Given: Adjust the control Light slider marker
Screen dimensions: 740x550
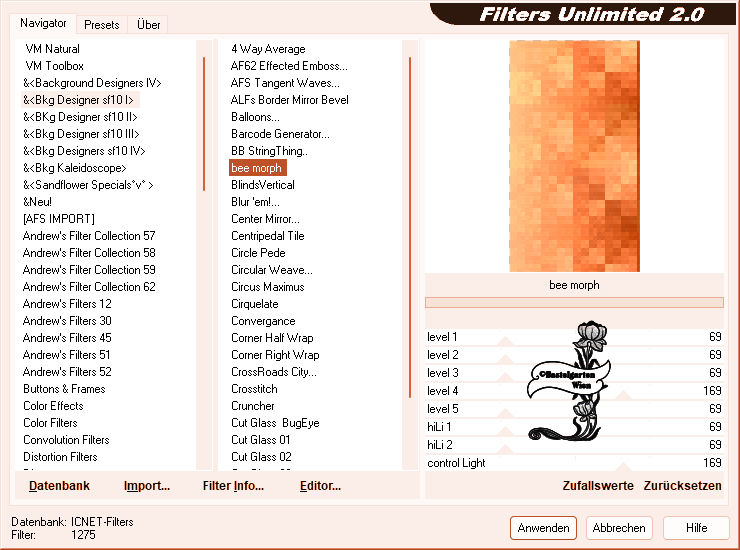Looking at the screenshot, I should tap(623, 467).
